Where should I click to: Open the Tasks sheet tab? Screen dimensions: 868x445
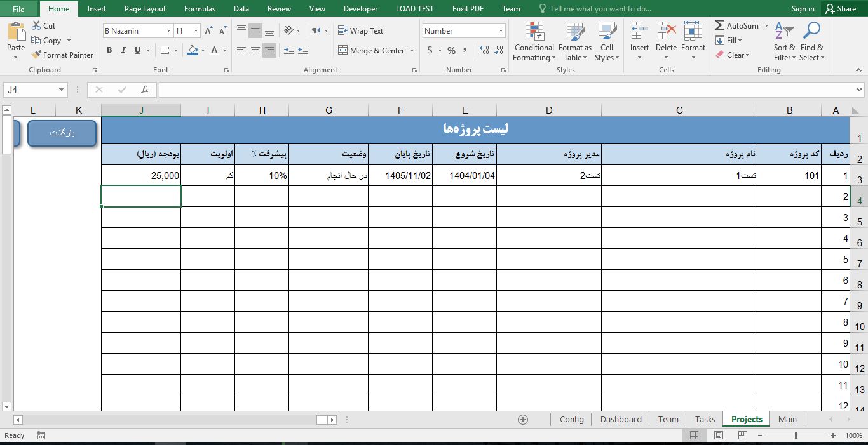click(705, 419)
